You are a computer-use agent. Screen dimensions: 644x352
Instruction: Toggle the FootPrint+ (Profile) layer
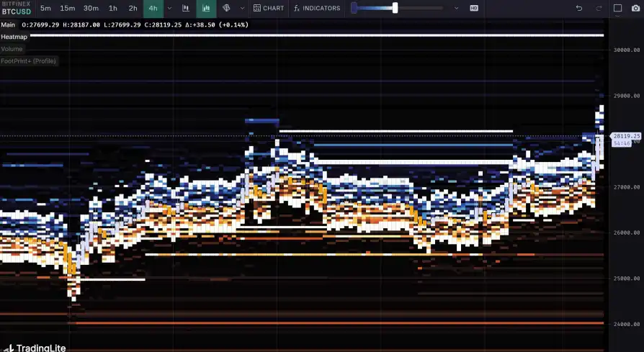(x=28, y=61)
